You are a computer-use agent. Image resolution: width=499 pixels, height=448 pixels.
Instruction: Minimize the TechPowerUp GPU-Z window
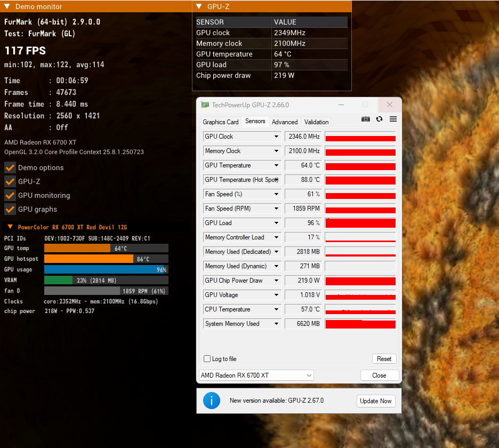pos(341,105)
